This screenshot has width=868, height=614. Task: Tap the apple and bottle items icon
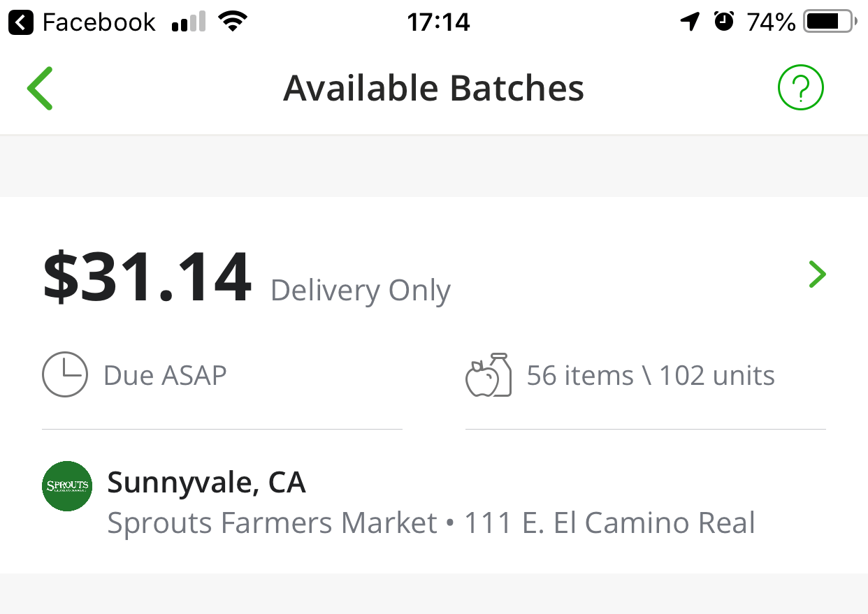pos(489,375)
